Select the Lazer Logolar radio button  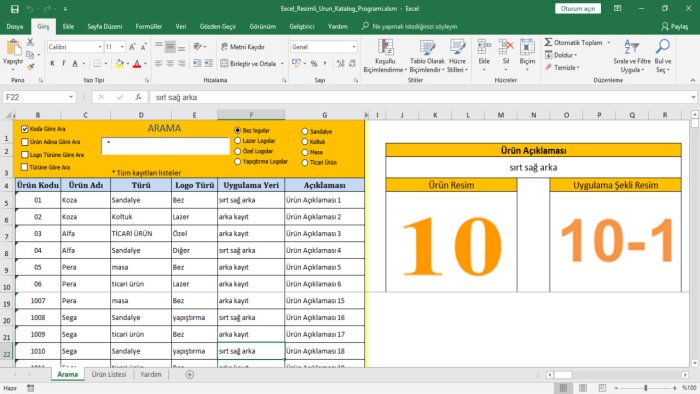tap(238, 141)
